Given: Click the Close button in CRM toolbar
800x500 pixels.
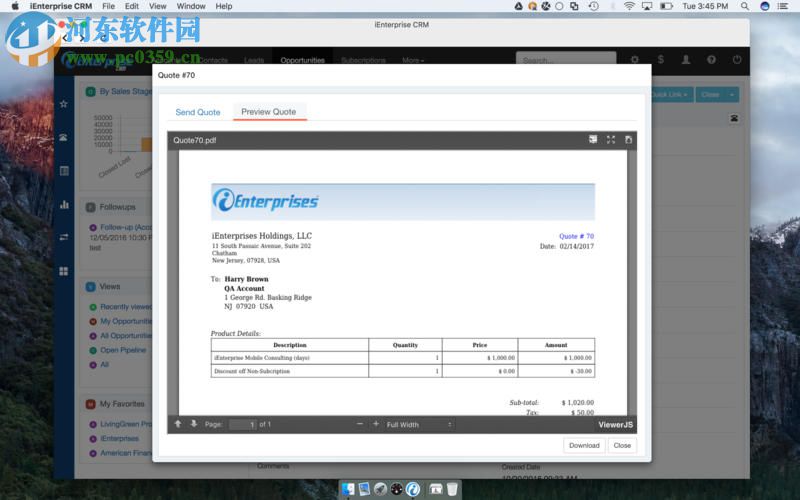Looking at the screenshot, I should (x=710, y=94).
